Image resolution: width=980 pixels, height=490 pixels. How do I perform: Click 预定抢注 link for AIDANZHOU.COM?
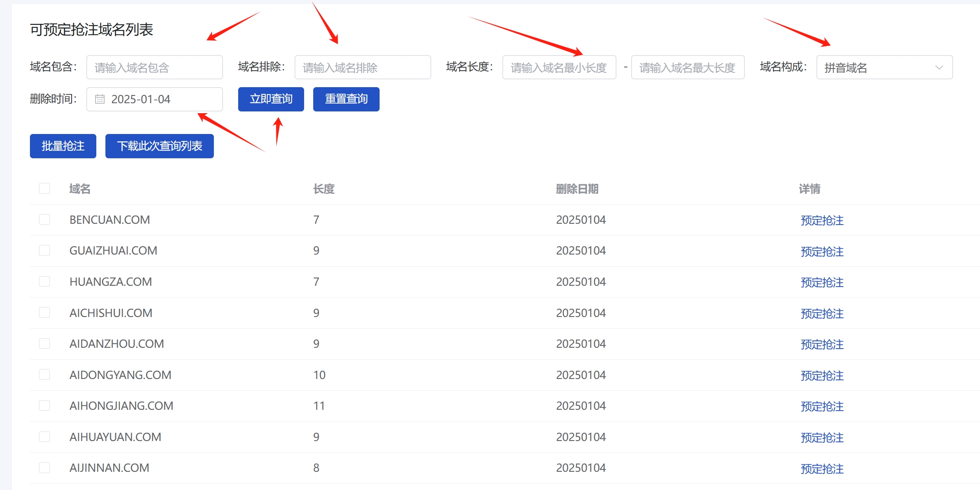[822, 344]
